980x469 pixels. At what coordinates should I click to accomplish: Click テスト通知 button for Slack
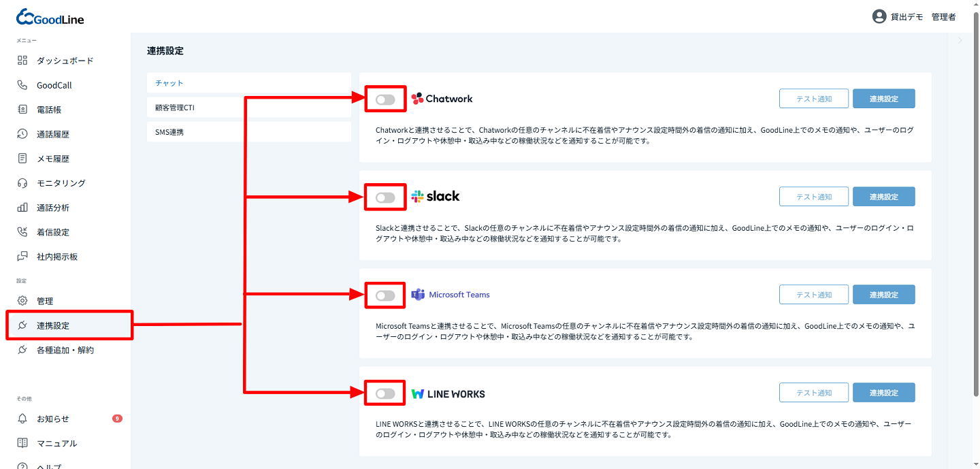(x=814, y=197)
